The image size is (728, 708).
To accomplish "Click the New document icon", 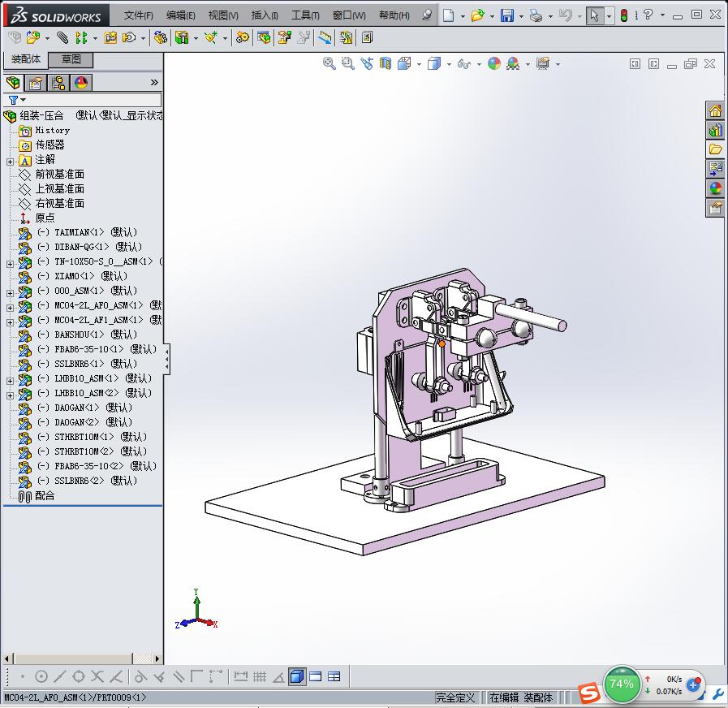I will coord(448,15).
